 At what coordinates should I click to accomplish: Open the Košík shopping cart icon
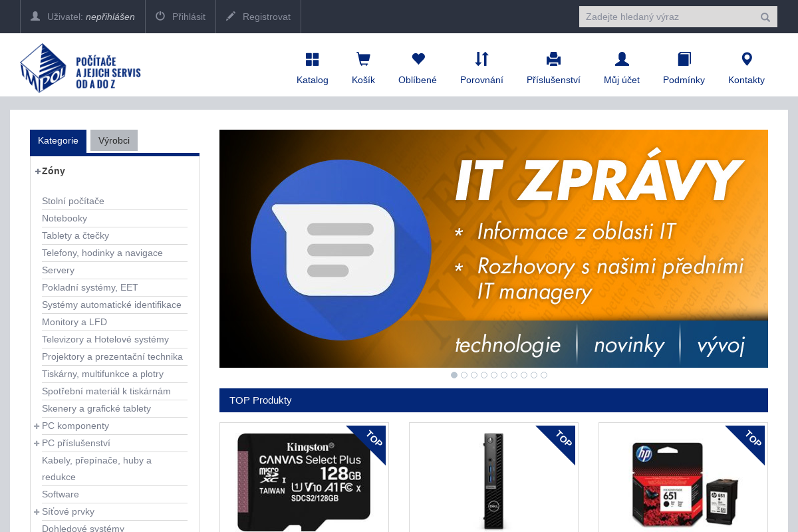[363, 59]
